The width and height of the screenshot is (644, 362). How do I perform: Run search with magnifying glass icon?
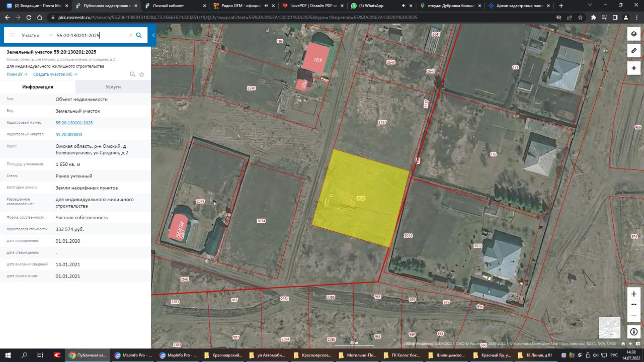pyautogui.click(x=139, y=35)
